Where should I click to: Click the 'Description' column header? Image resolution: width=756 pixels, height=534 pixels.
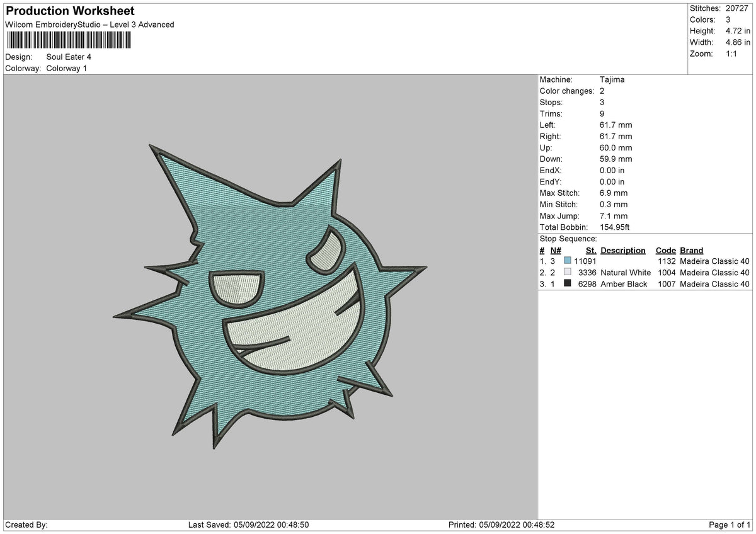click(623, 250)
